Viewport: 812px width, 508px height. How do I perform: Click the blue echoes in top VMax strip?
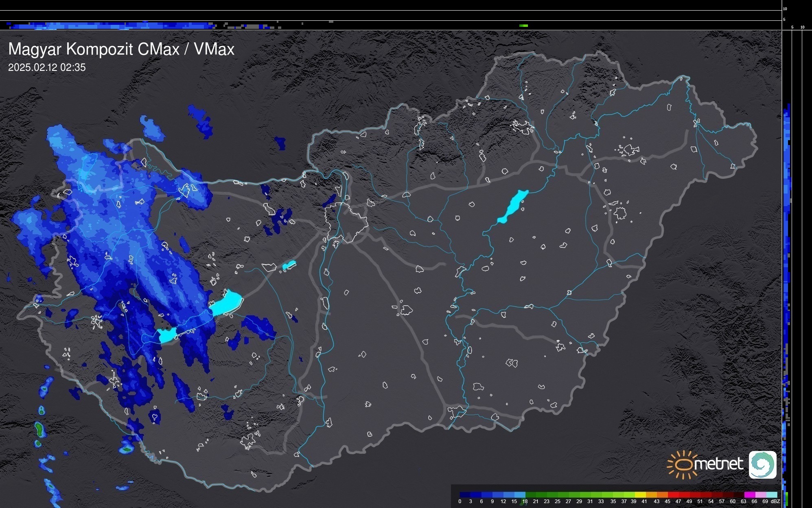tap(110, 26)
